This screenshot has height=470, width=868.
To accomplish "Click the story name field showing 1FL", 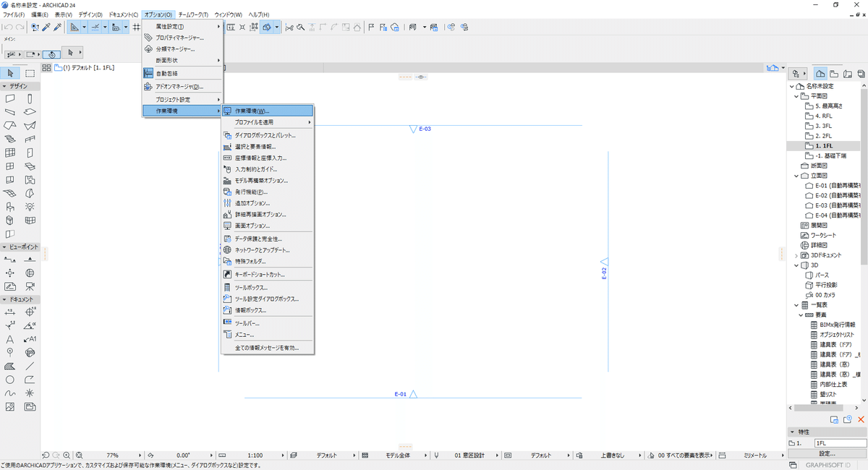I will point(839,443).
